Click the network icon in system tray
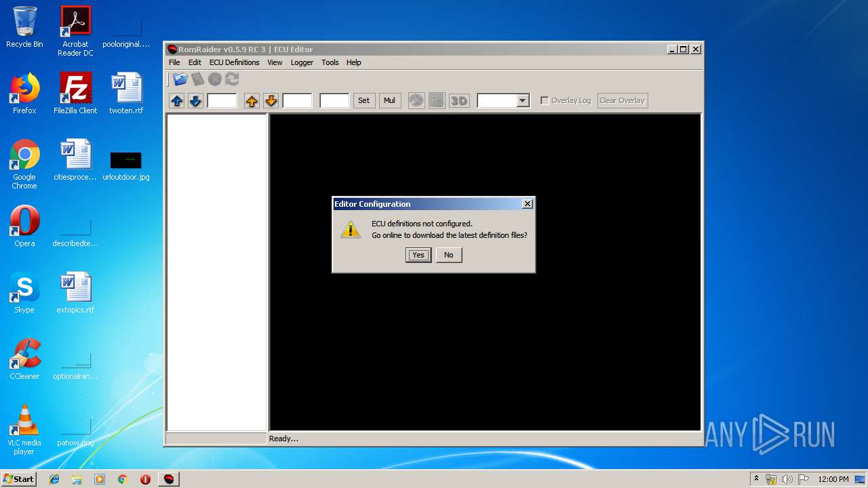This screenshot has height=488, width=868. click(x=771, y=479)
